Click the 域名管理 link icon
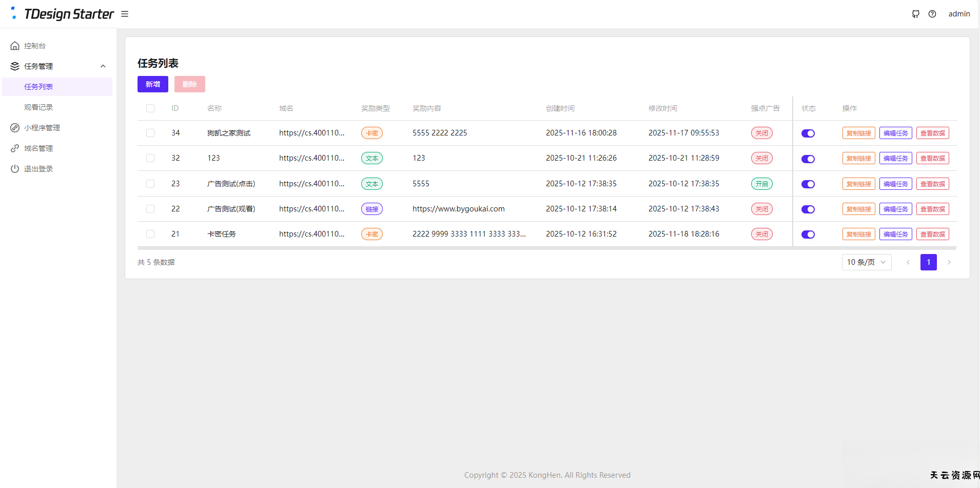The image size is (980, 488). point(15,148)
